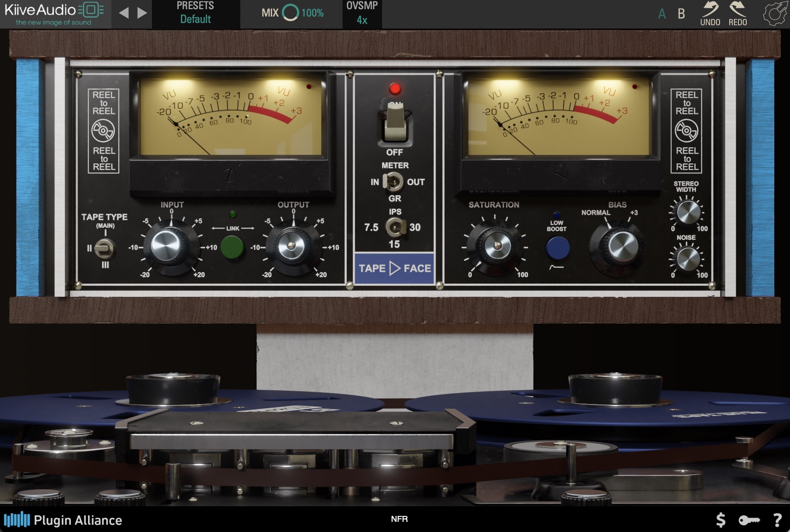Click the Kiive Audio logo
The image size is (790, 532).
click(x=54, y=14)
